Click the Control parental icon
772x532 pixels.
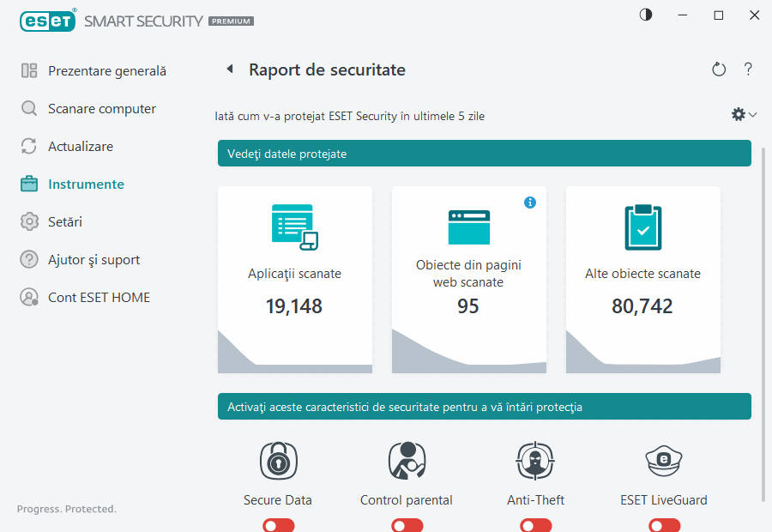point(407,461)
